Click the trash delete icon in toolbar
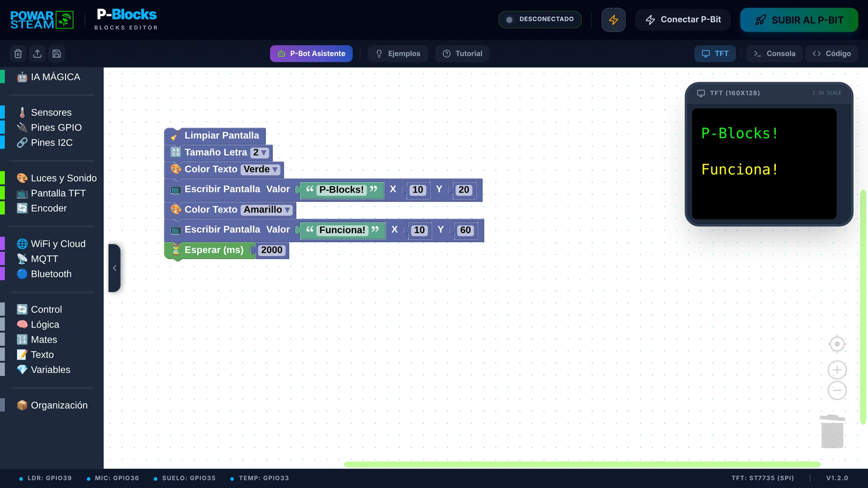 coord(18,54)
